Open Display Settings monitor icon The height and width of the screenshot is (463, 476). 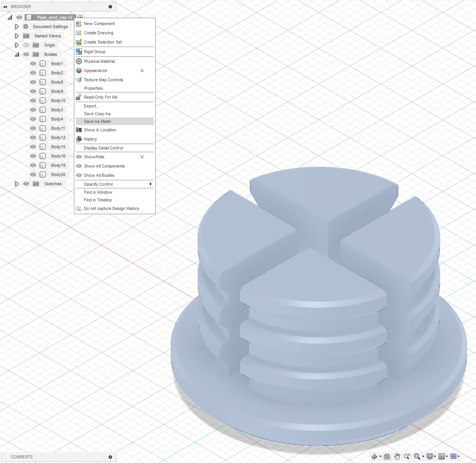[430, 456]
